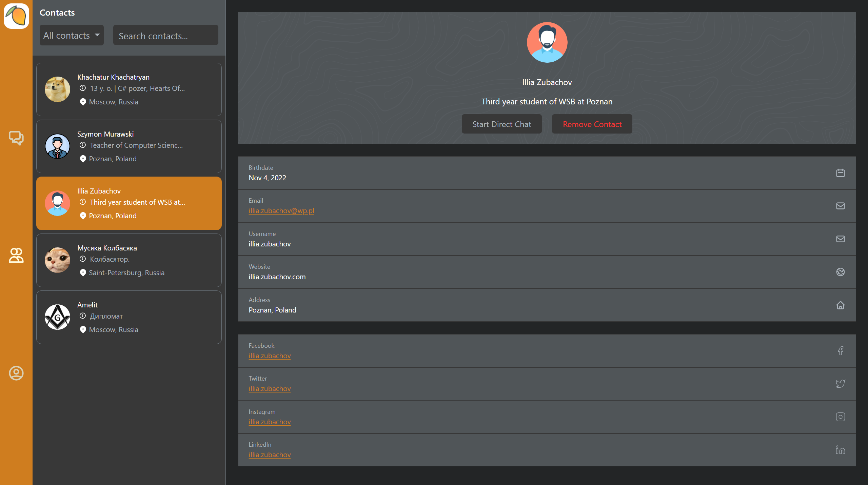868x485 pixels.
Task: Click the envelope icon in Email row
Action: [840, 206]
